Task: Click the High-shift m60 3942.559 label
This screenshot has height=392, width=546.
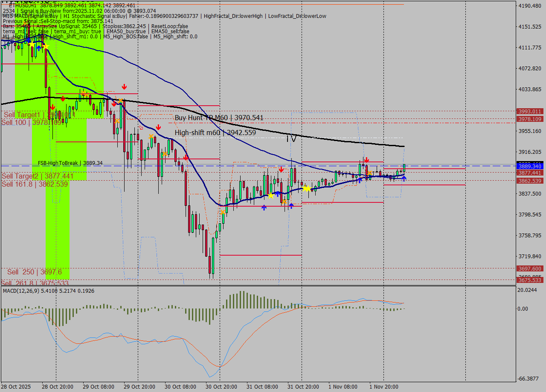Action: 215,133
